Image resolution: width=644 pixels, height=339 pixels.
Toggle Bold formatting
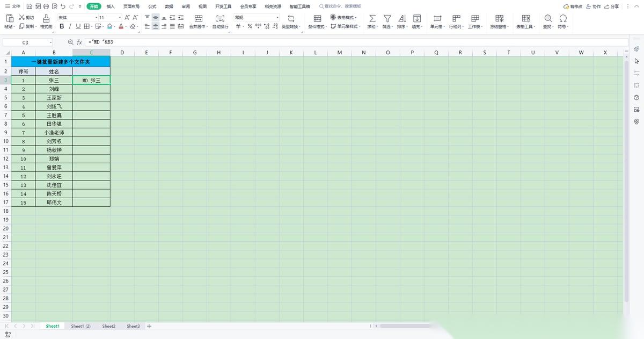[x=62, y=26]
